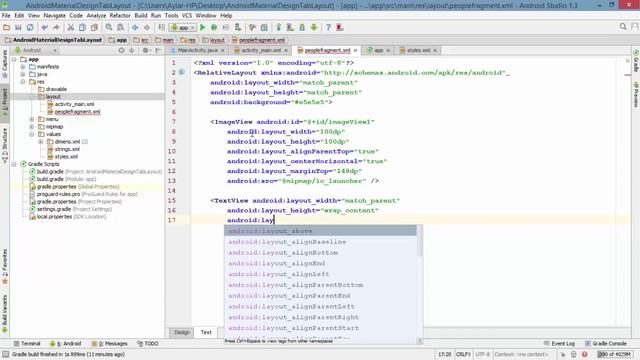Click the Hide Project panel icon

[158, 50]
